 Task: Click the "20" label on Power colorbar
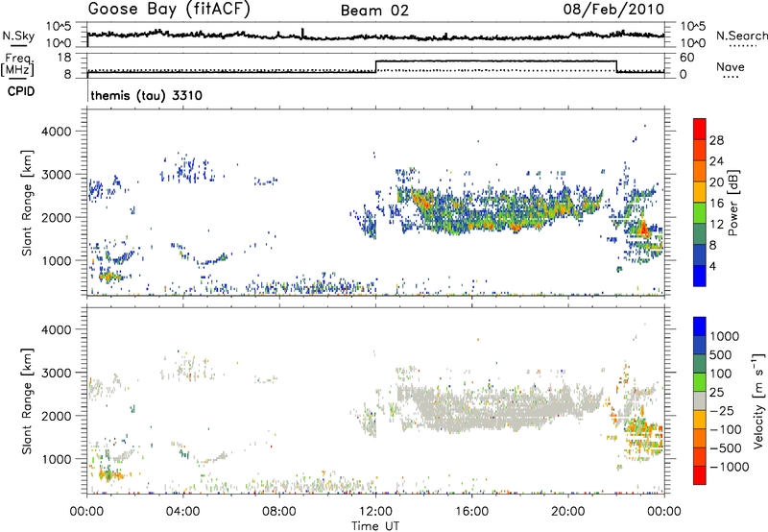click(716, 182)
